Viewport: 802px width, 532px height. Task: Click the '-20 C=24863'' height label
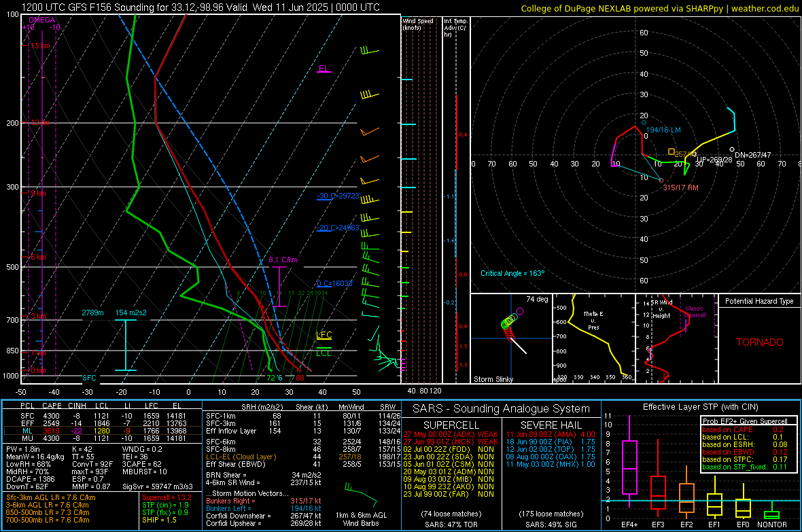(338, 228)
